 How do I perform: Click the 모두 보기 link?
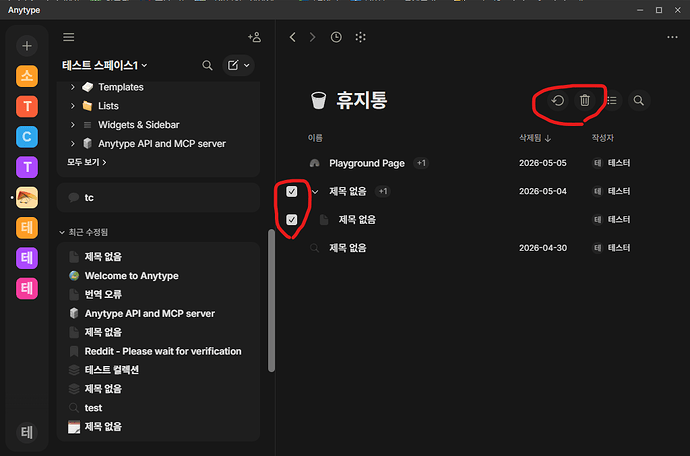[x=86, y=162]
